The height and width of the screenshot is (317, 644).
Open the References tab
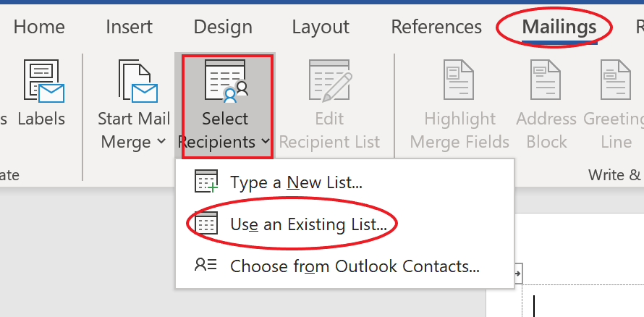[436, 28]
